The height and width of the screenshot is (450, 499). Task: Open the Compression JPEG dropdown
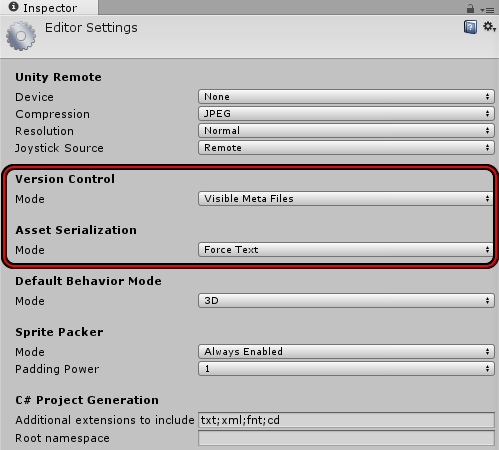pos(346,114)
